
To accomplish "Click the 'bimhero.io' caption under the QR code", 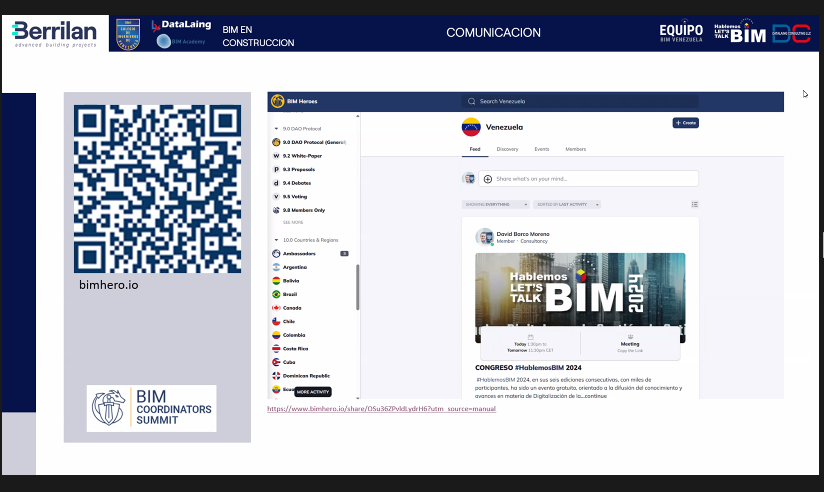I will pyautogui.click(x=109, y=285).
